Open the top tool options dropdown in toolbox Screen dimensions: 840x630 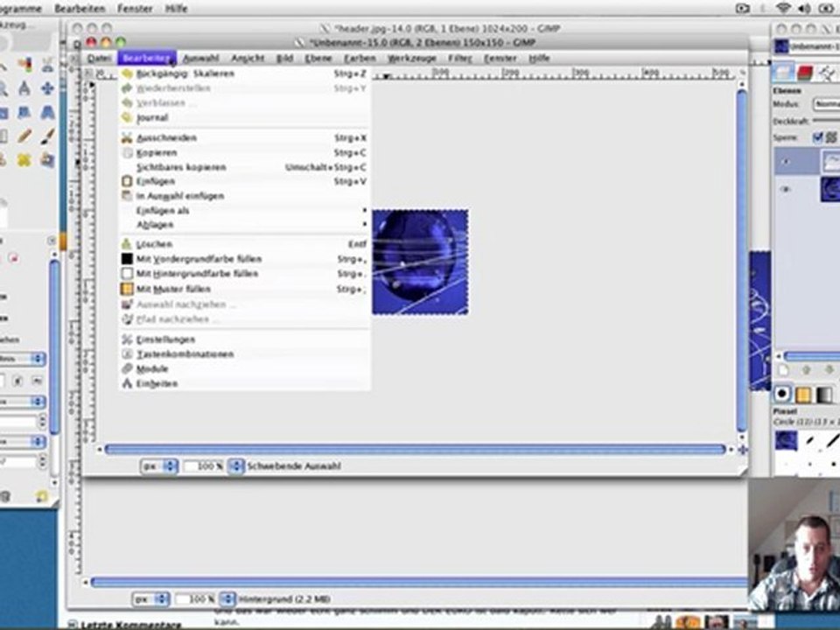tap(23, 359)
